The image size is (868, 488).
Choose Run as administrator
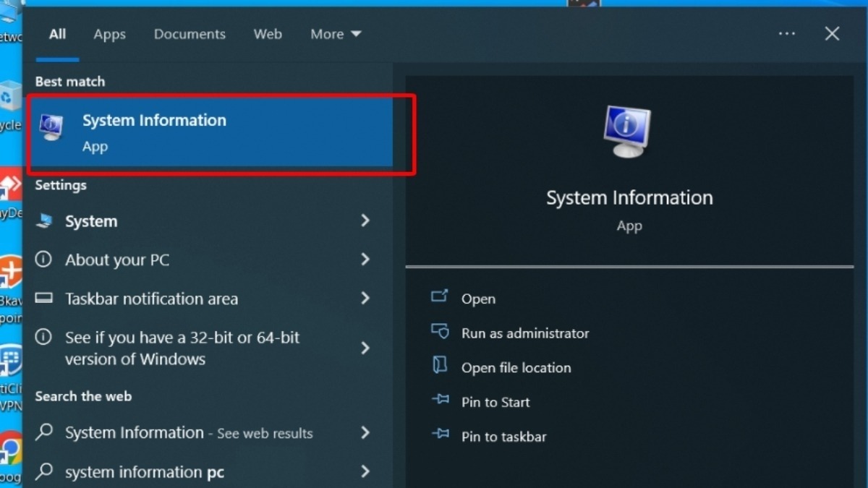point(525,333)
